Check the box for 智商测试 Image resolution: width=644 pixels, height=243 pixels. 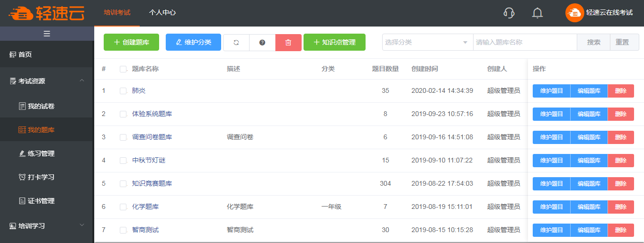pos(123,230)
